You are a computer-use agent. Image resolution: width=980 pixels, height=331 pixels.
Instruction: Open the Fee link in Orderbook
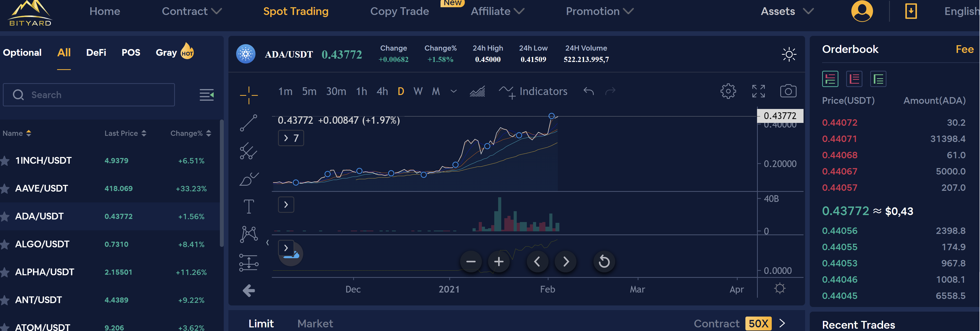tap(964, 49)
